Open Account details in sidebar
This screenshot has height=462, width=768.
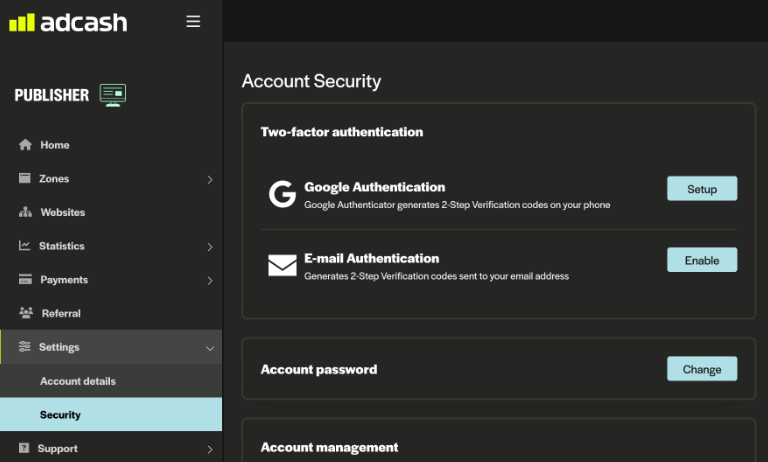(78, 381)
